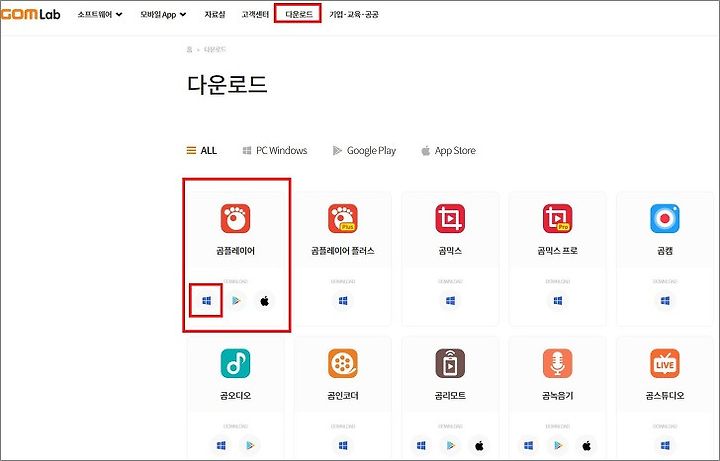This screenshot has height=461, width=720.
Task: Click the 다운로드 breadcrumb link
Action: pos(215,49)
